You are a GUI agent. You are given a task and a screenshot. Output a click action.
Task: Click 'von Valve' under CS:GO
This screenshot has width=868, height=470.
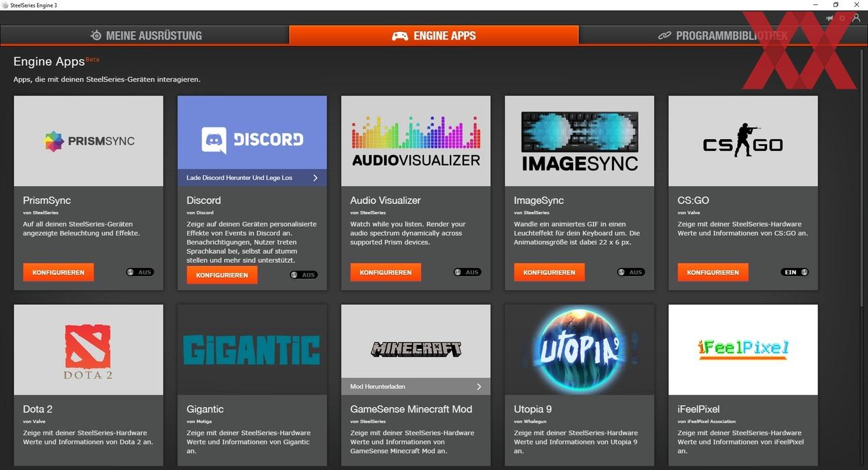[x=689, y=212]
